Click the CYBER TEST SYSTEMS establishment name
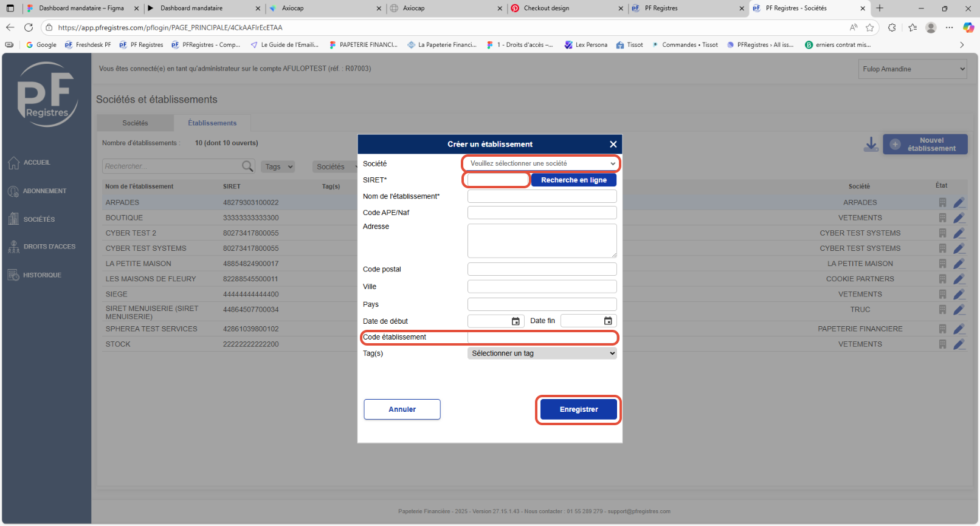Image resolution: width=980 pixels, height=526 pixels. (146, 248)
